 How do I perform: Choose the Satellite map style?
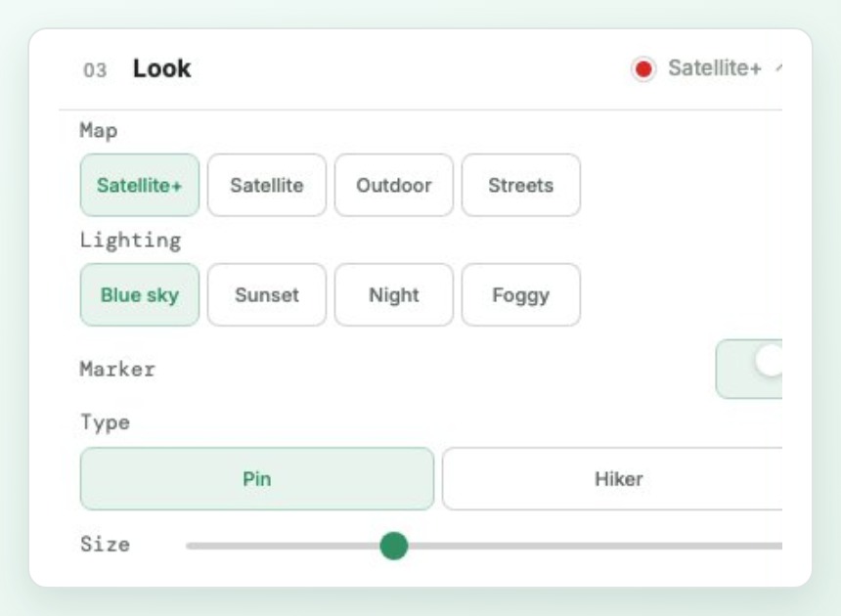pyautogui.click(x=267, y=185)
